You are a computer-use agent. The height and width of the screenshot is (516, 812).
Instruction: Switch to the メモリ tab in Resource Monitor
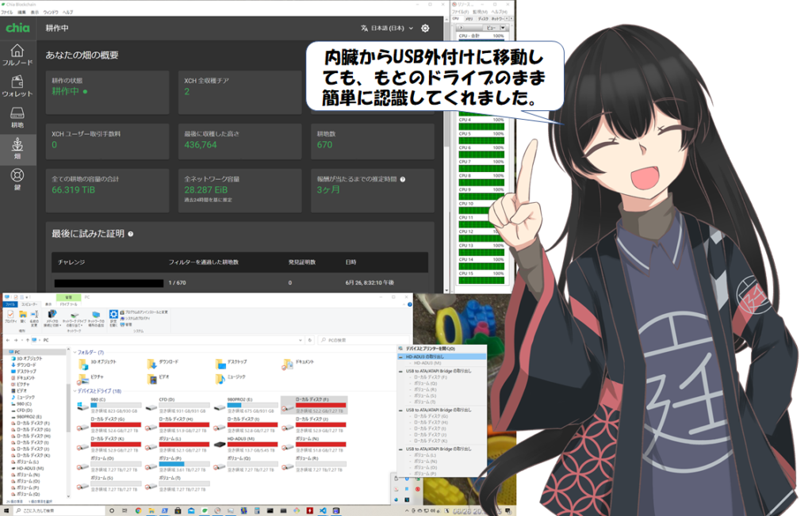tap(469, 19)
